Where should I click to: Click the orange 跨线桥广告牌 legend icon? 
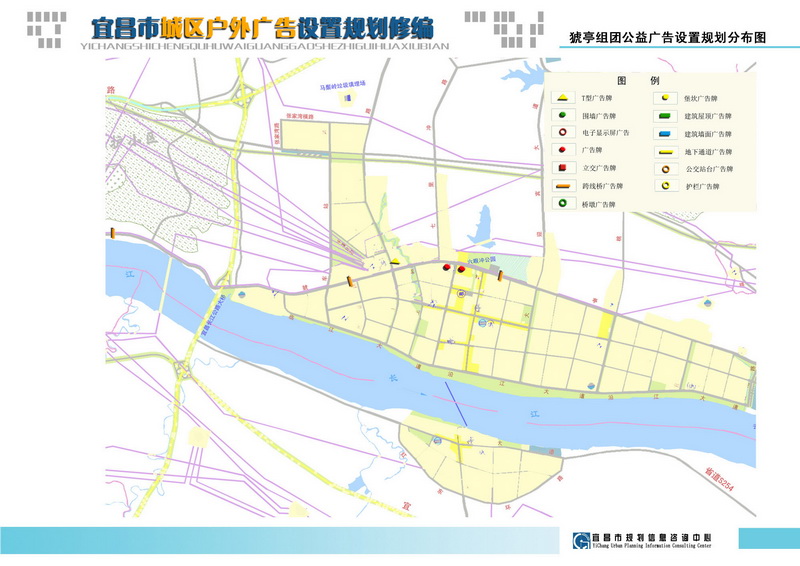tap(563, 186)
